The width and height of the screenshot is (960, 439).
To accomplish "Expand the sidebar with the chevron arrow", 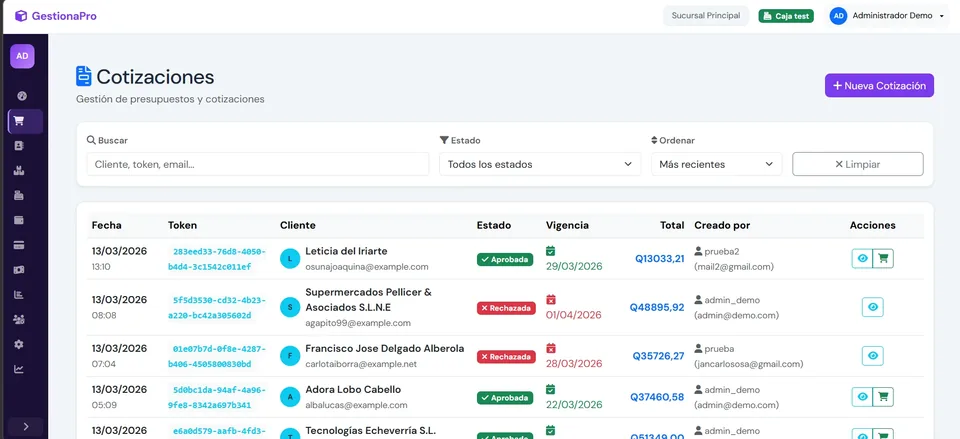I will [x=26, y=427].
